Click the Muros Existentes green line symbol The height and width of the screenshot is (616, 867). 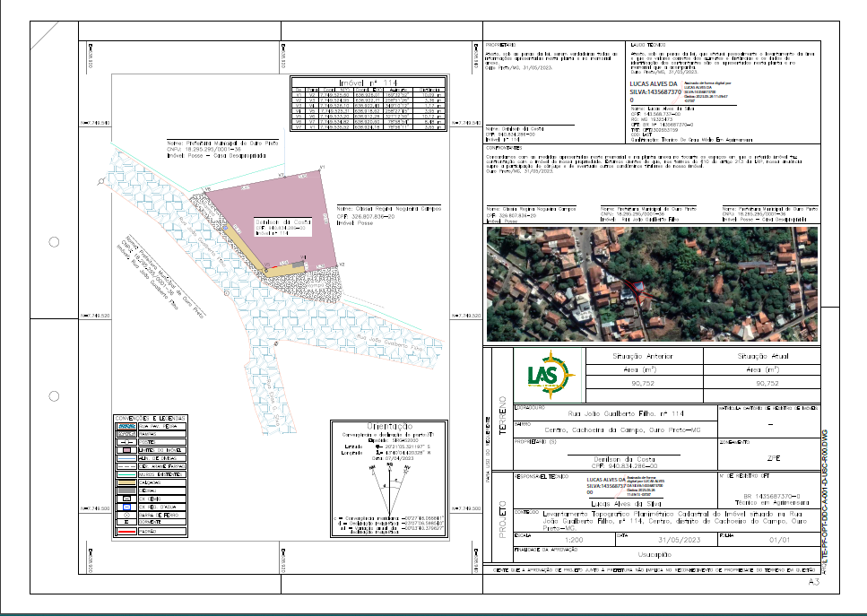click(x=126, y=474)
